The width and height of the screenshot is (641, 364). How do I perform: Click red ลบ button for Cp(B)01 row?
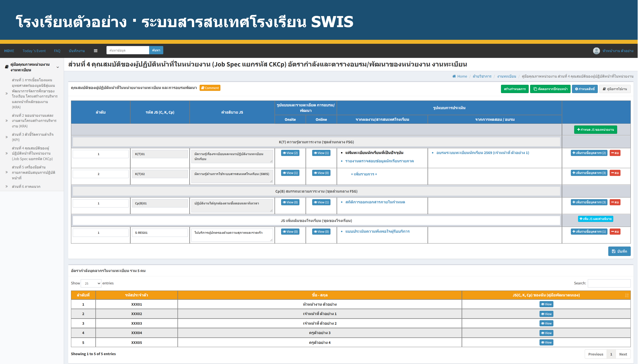click(x=615, y=202)
